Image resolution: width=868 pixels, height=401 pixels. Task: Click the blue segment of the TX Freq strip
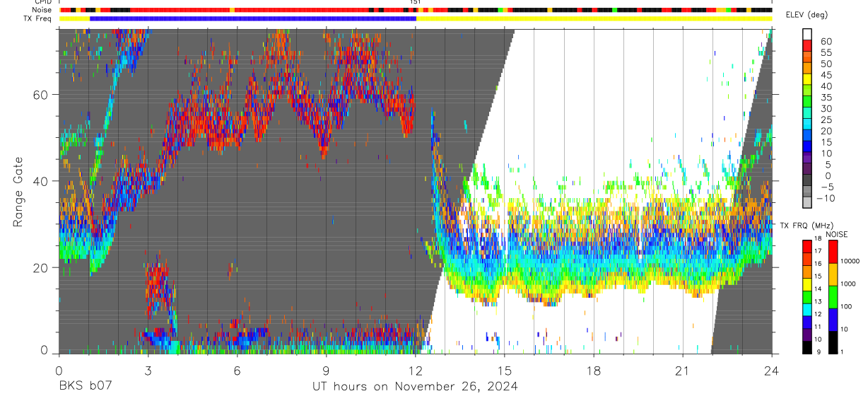(253, 18)
